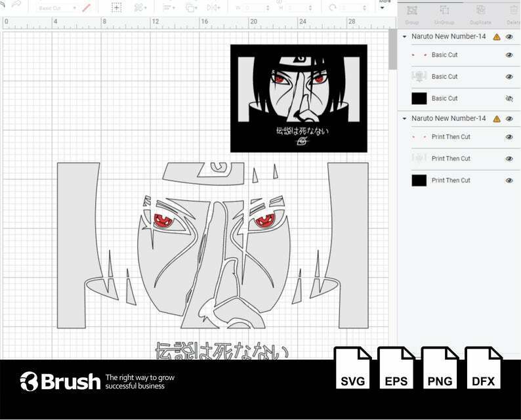This screenshot has width=521, height=420.
Task: Select the gray headband shape on canvas
Action: tap(203, 173)
